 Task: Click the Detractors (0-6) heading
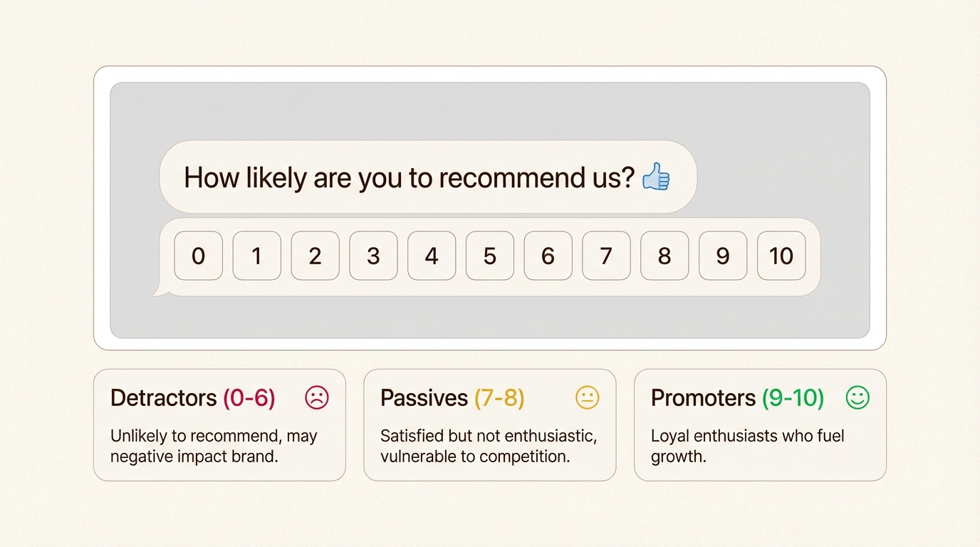tap(192, 398)
